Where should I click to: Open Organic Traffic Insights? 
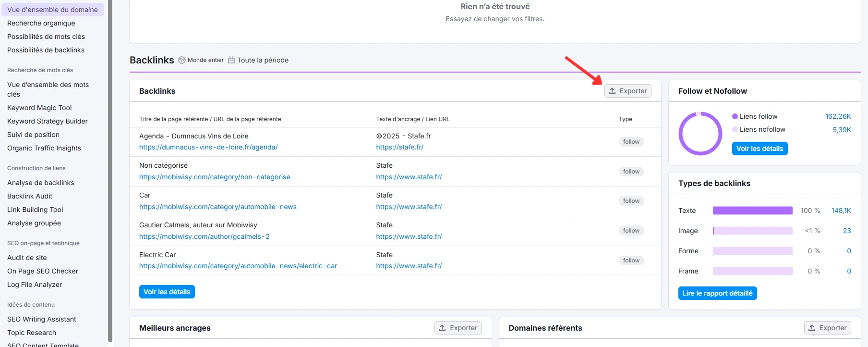(44, 148)
